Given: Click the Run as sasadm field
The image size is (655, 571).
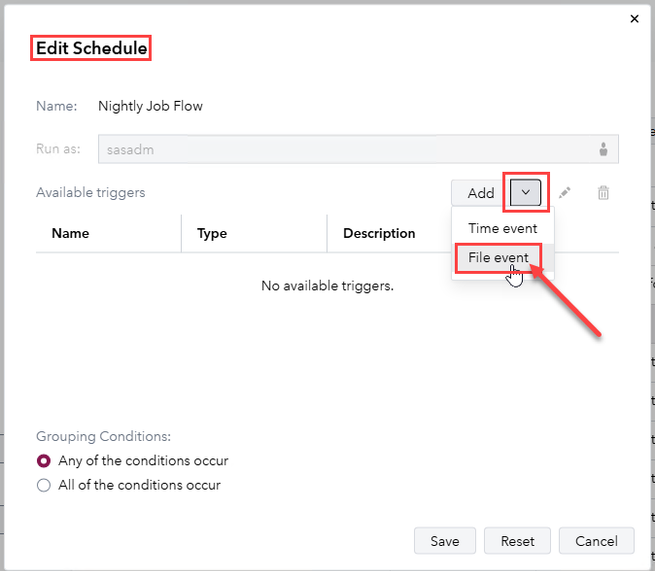Looking at the screenshot, I should (x=340, y=150).
